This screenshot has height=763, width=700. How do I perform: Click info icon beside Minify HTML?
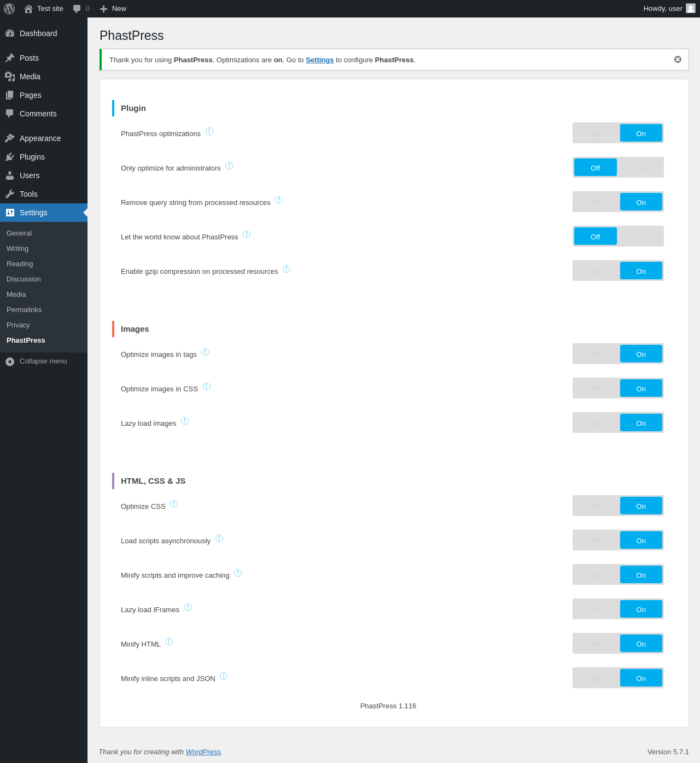(169, 642)
